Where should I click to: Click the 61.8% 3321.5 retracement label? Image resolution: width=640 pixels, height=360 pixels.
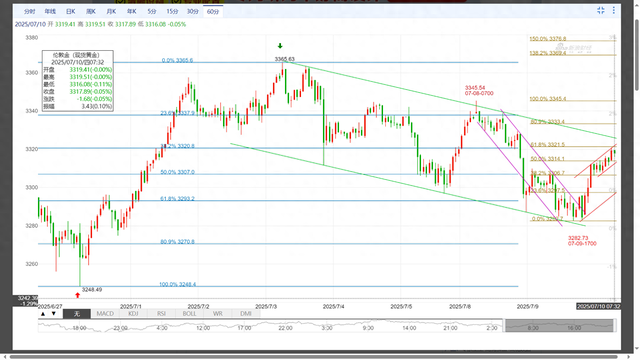pyautogui.click(x=548, y=144)
